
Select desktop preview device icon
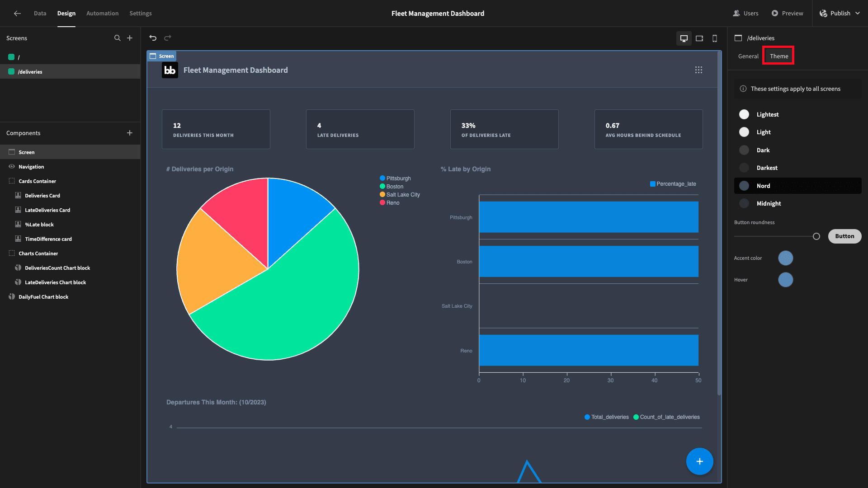pos(684,38)
